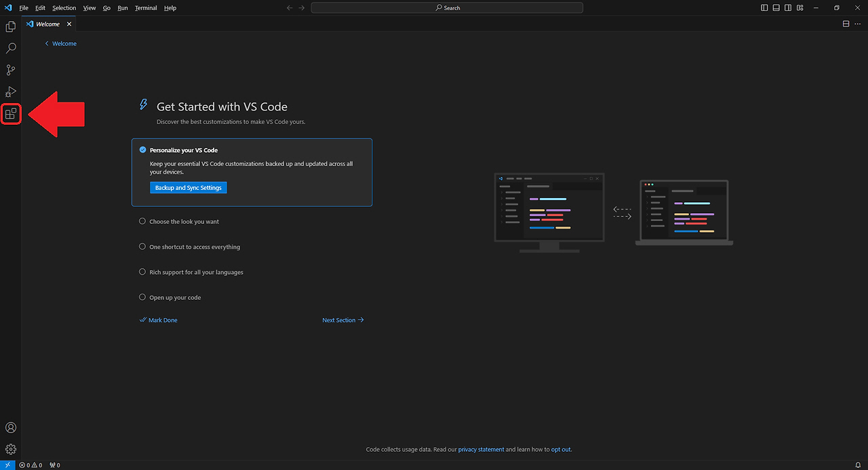Open the Terminal menu

click(146, 7)
